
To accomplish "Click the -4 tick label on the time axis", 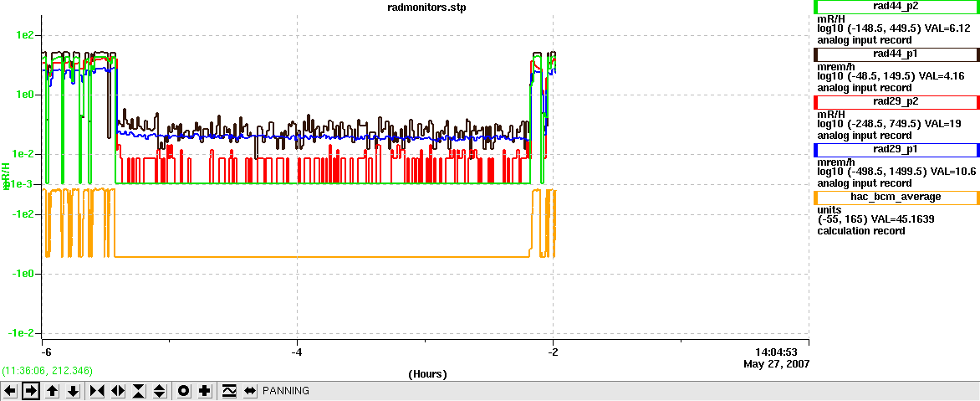I will [297, 352].
